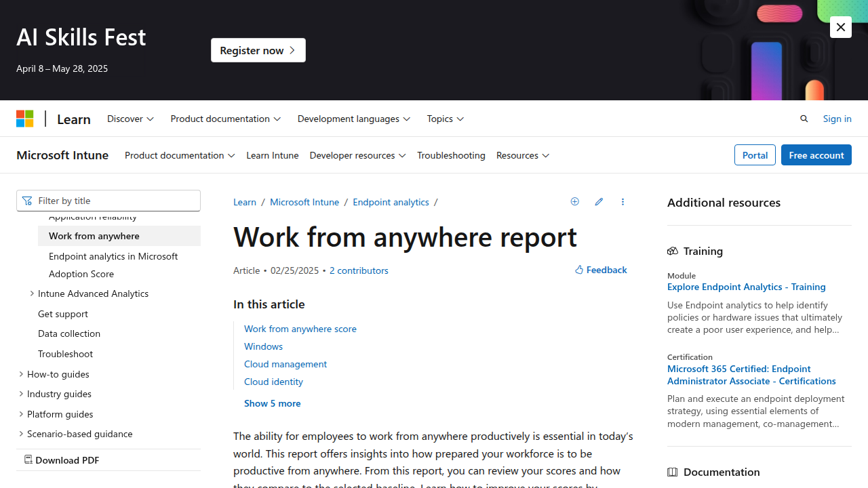The image size is (868, 488).
Task: Click the Free account button
Action: coord(816,155)
